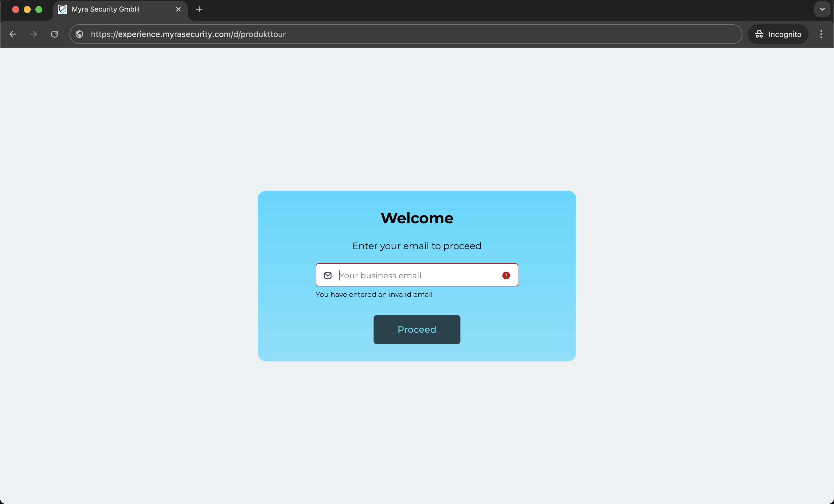The image size is (834, 504).
Task: Click the Incognito indicator
Action: pyautogui.click(x=778, y=34)
